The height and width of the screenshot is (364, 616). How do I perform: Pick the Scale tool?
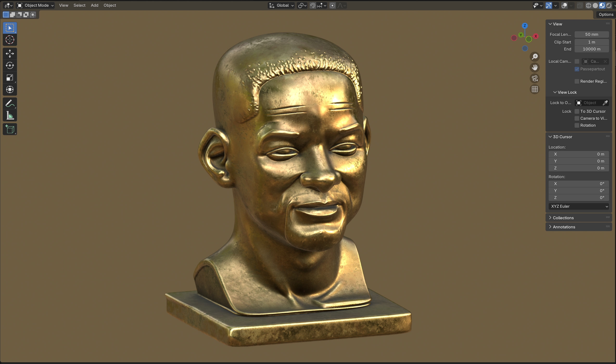[10, 77]
